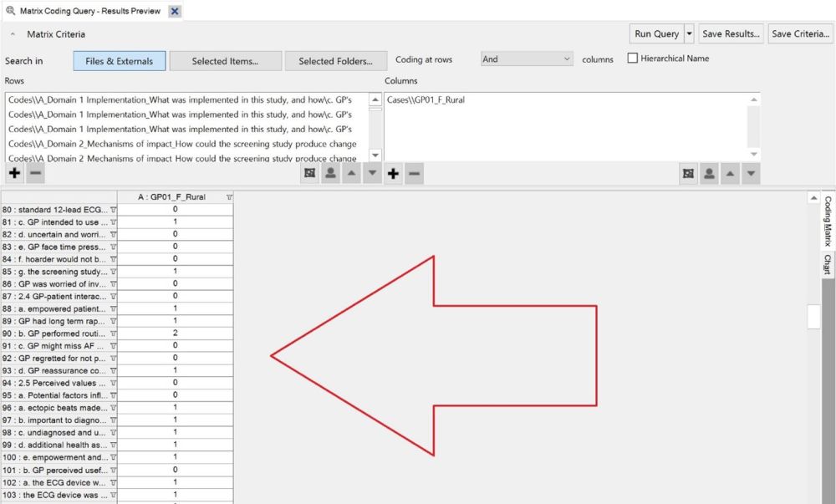The height and width of the screenshot is (504, 836).
Task: Move selected row item up
Action: (x=352, y=173)
